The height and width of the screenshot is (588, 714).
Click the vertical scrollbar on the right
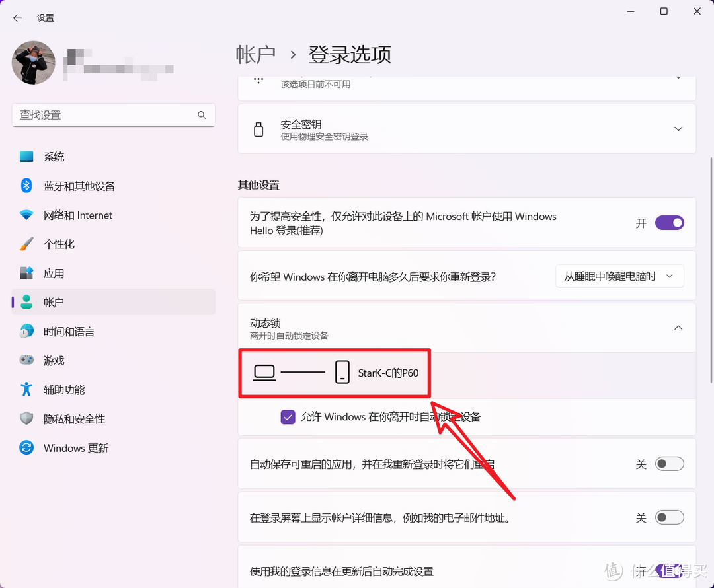711,270
